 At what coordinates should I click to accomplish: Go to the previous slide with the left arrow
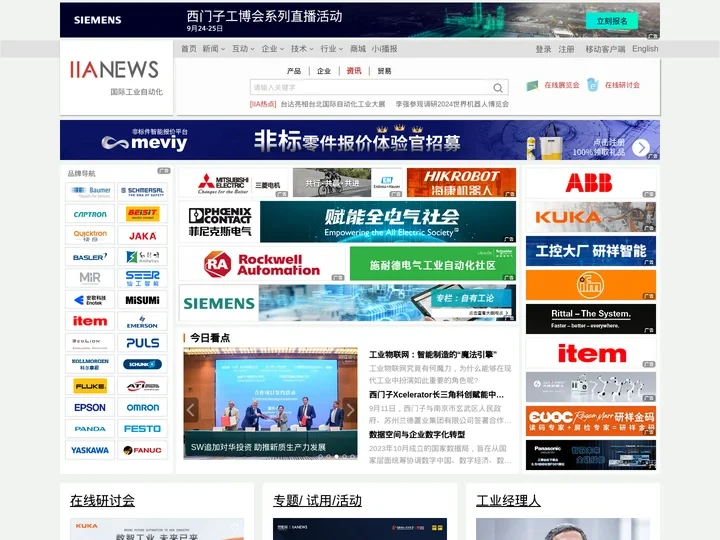(191, 410)
